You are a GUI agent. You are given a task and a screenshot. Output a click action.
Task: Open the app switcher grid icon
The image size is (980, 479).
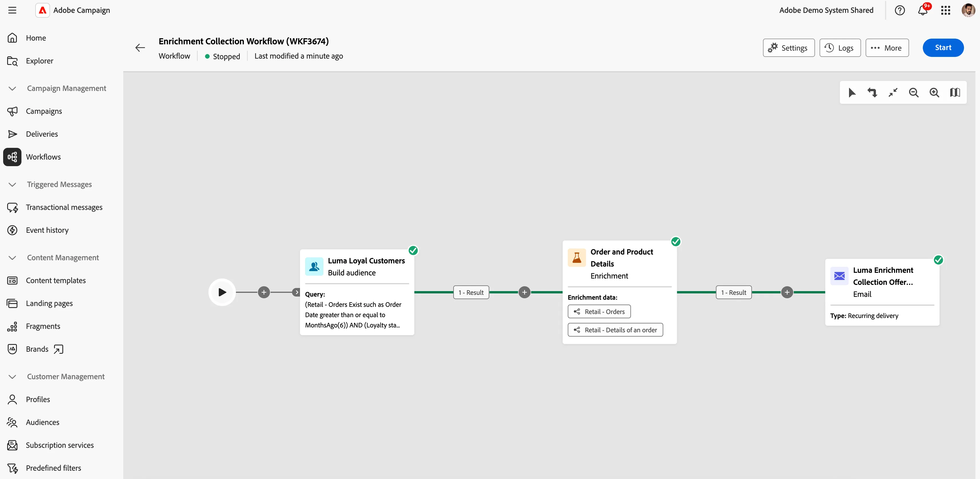click(x=946, y=10)
